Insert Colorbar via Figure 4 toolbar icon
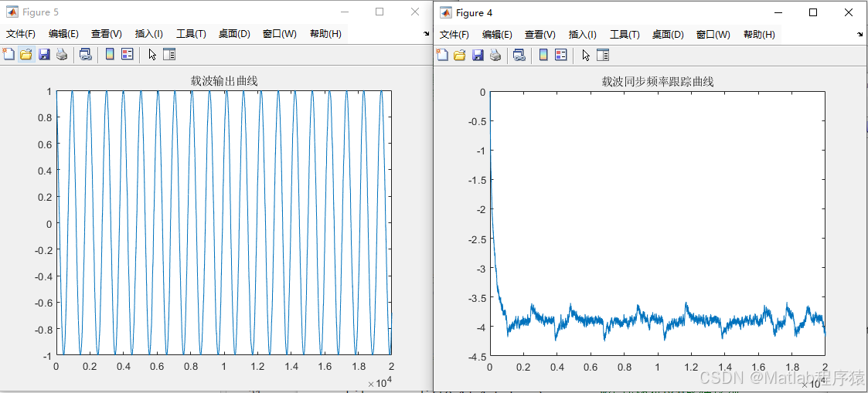Viewport: 868px width, 393px height. click(543, 55)
